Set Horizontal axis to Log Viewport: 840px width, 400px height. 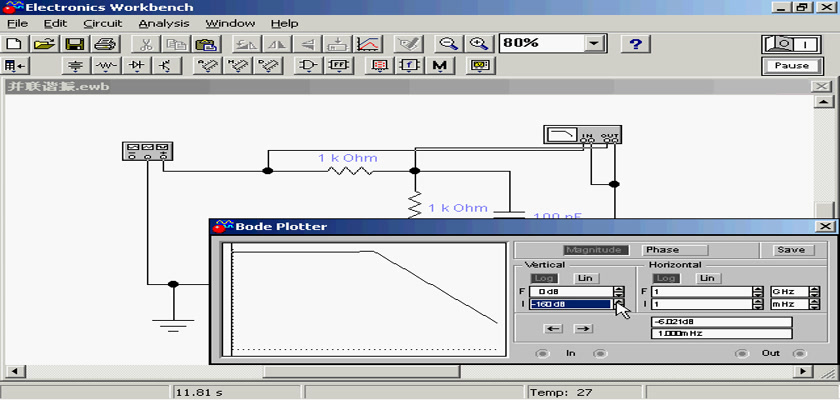coord(666,278)
